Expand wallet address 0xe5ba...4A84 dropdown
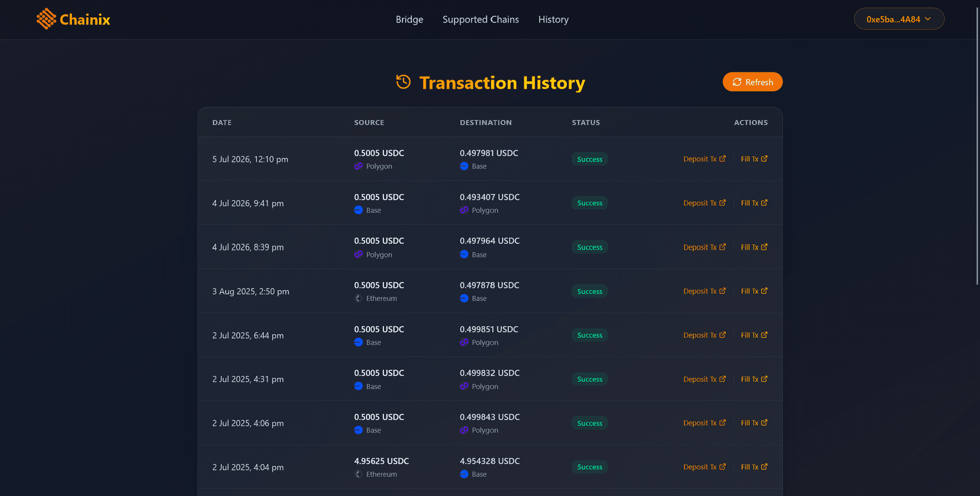The width and height of the screenshot is (980, 496). click(899, 19)
